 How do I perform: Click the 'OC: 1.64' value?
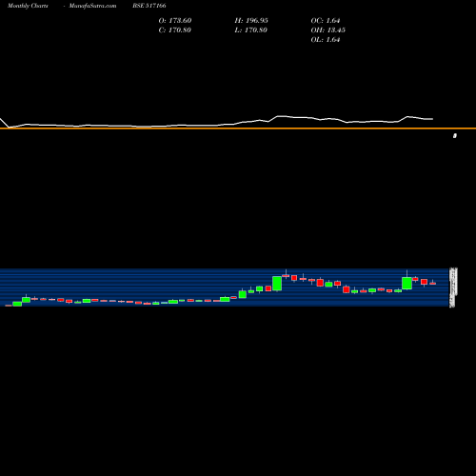(x=326, y=20)
